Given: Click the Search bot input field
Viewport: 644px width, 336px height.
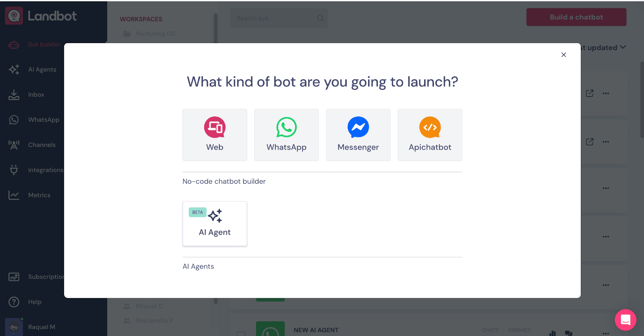Looking at the screenshot, I should (274, 19).
